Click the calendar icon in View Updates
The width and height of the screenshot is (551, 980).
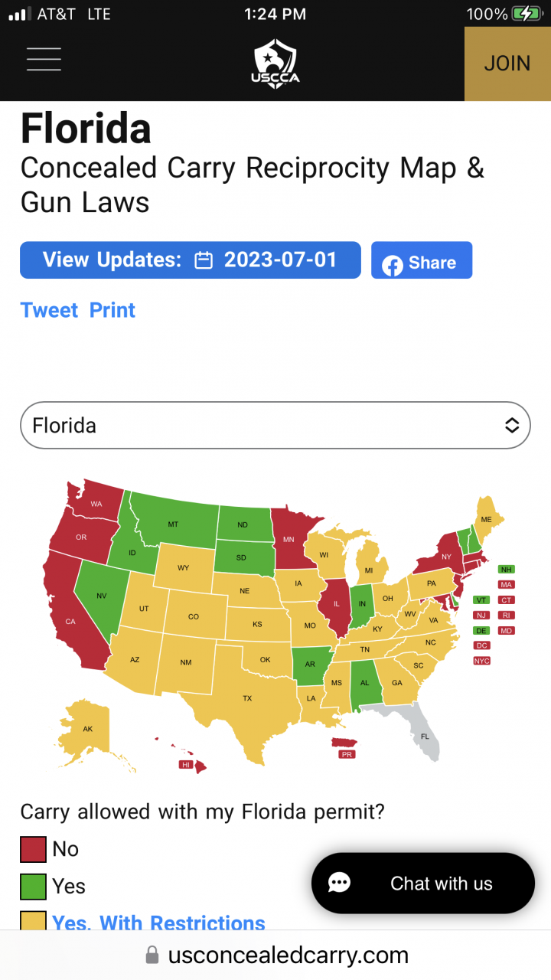tap(204, 260)
